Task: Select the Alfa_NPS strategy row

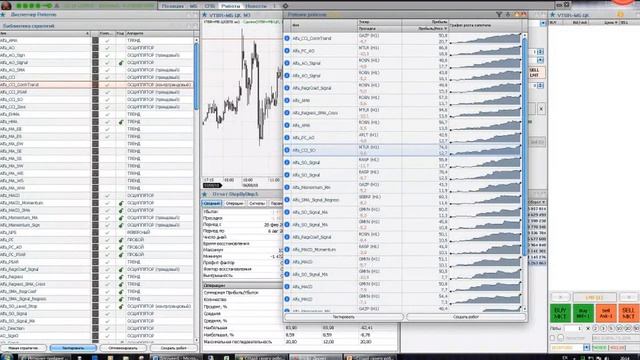Action: click(x=97, y=233)
